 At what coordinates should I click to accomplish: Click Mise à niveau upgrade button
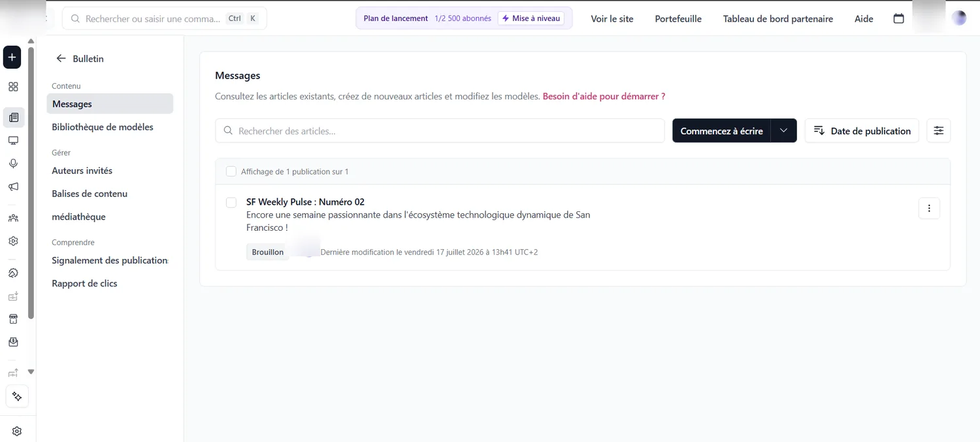(x=531, y=18)
